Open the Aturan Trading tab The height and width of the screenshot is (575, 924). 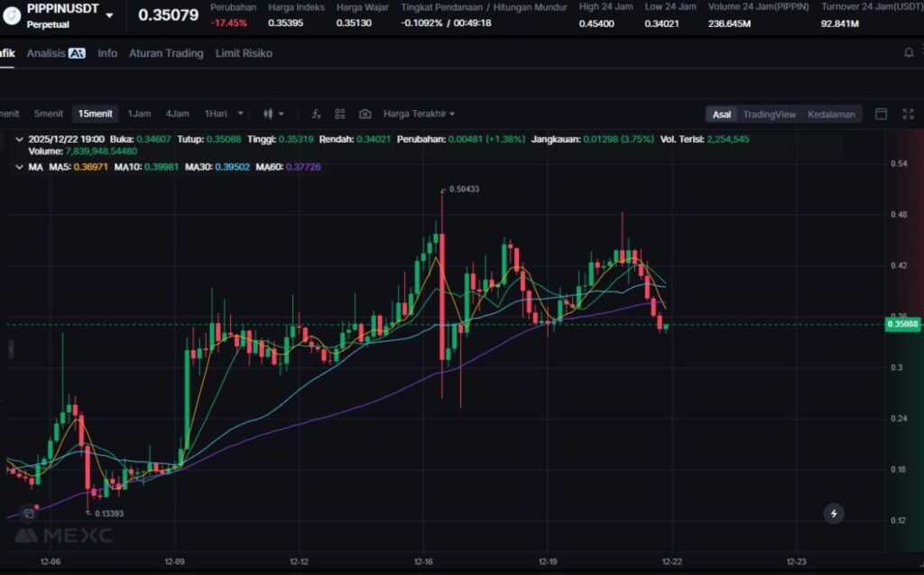tap(166, 53)
